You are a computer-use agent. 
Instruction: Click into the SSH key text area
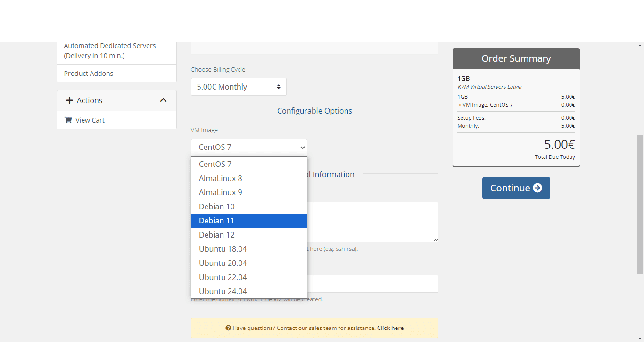[x=372, y=222]
